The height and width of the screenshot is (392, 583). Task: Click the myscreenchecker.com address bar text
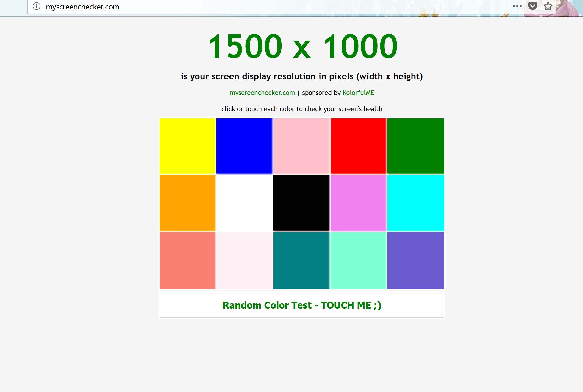pyautogui.click(x=82, y=7)
